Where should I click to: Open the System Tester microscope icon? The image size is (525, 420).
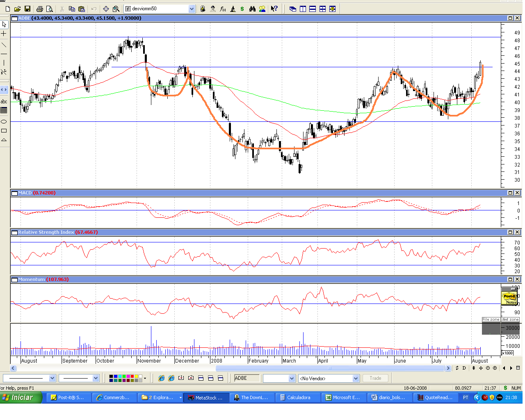[233, 9]
